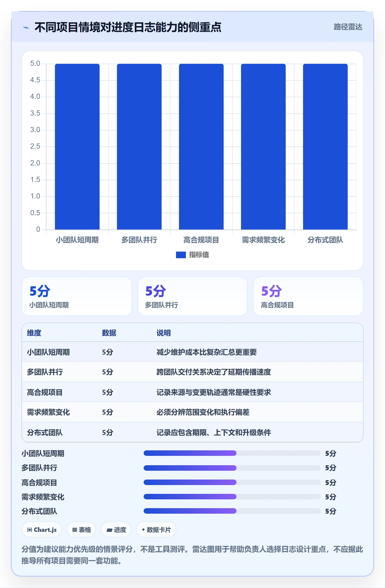The height and width of the screenshot is (588, 385).
Task: Click the 数据 column header
Action: (x=109, y=333)
